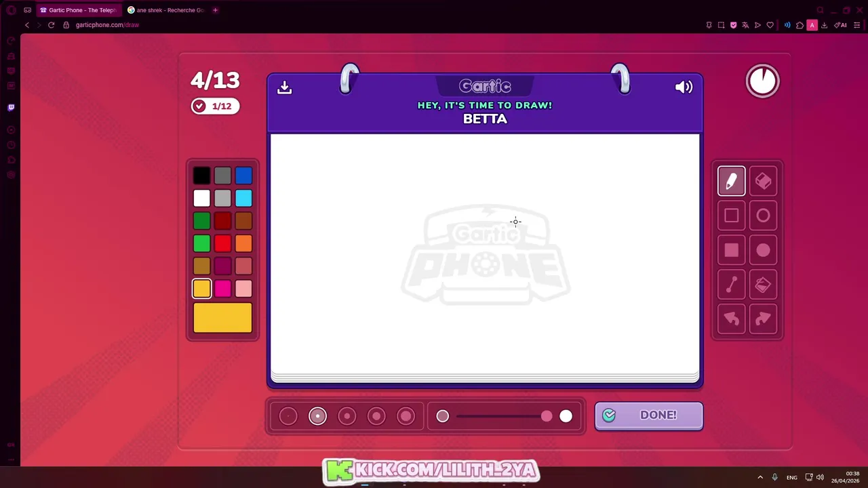Submit drawing with the DONE! button
The width and height of the screenshot is (868, 488).
pyautogui.click(x=649, y=415)
